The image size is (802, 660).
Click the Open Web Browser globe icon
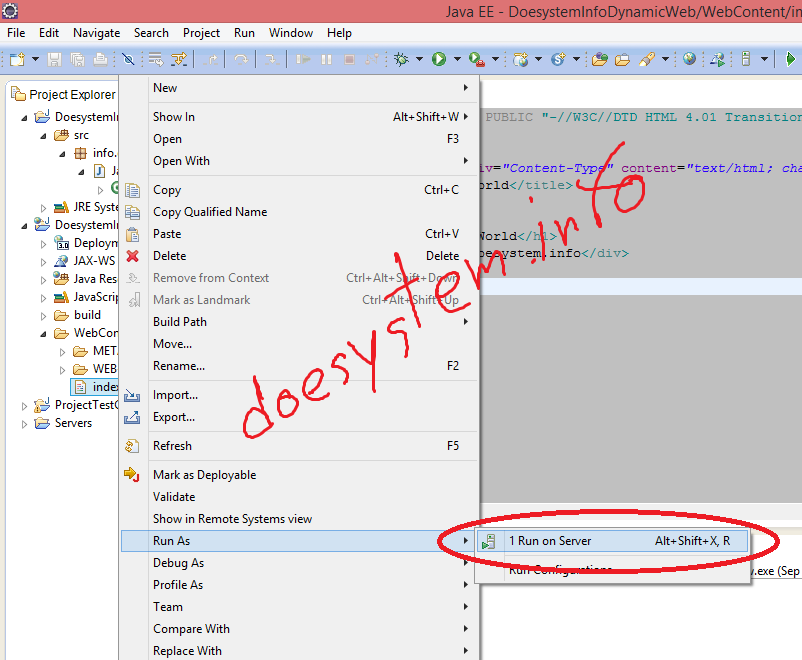tap(689, 59)
